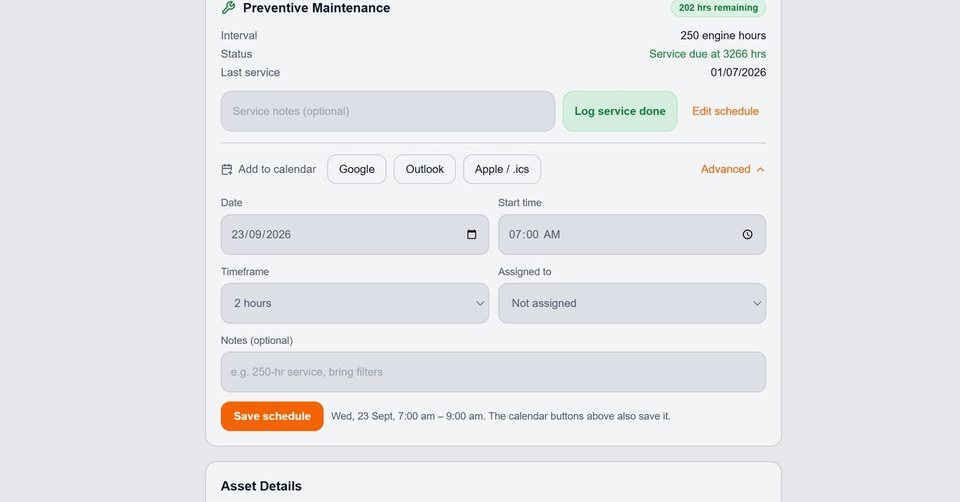
Task: Add event to Google calendar
Action: point(356,170)
